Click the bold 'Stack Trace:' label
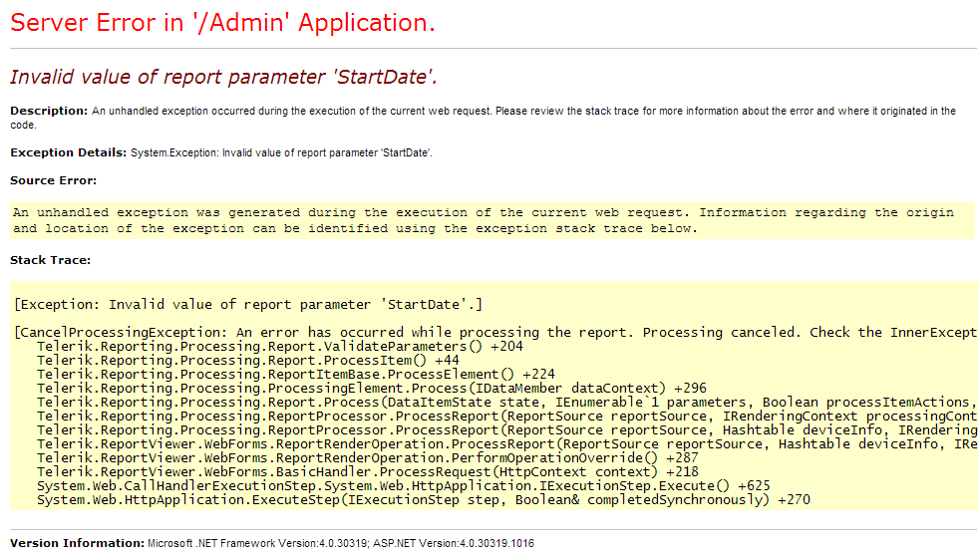Screen dimensions: 978x560 click(50, 260)
